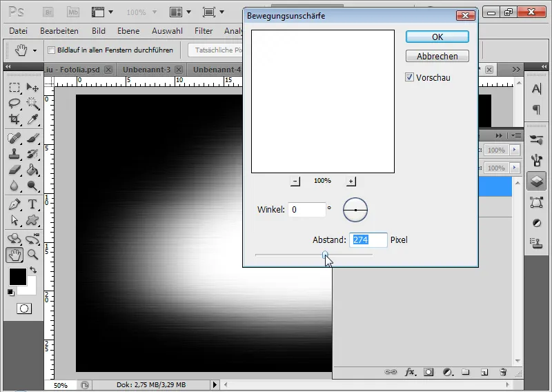Select the Crop tool

point(14,119)
